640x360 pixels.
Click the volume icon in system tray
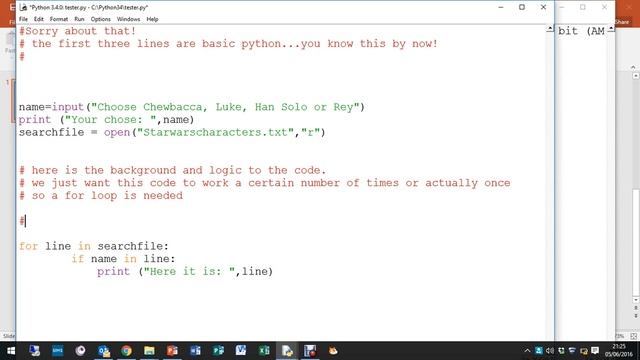pos(550,351)
